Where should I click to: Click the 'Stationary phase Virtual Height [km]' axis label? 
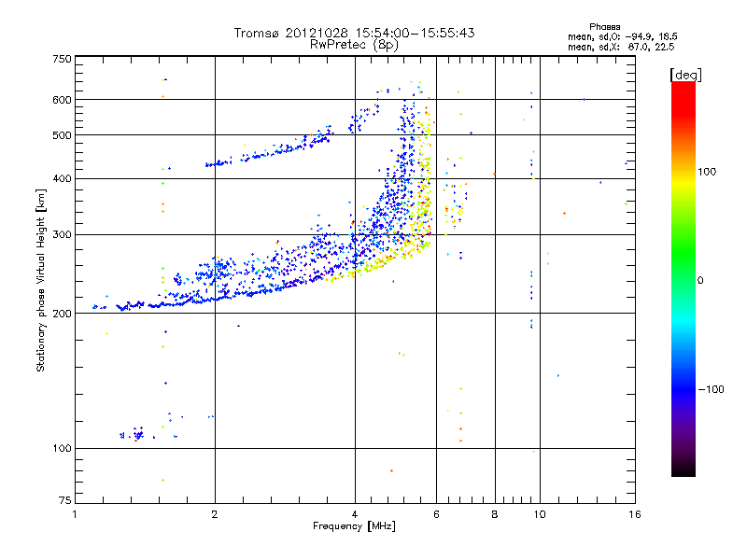tap(41, 280)
